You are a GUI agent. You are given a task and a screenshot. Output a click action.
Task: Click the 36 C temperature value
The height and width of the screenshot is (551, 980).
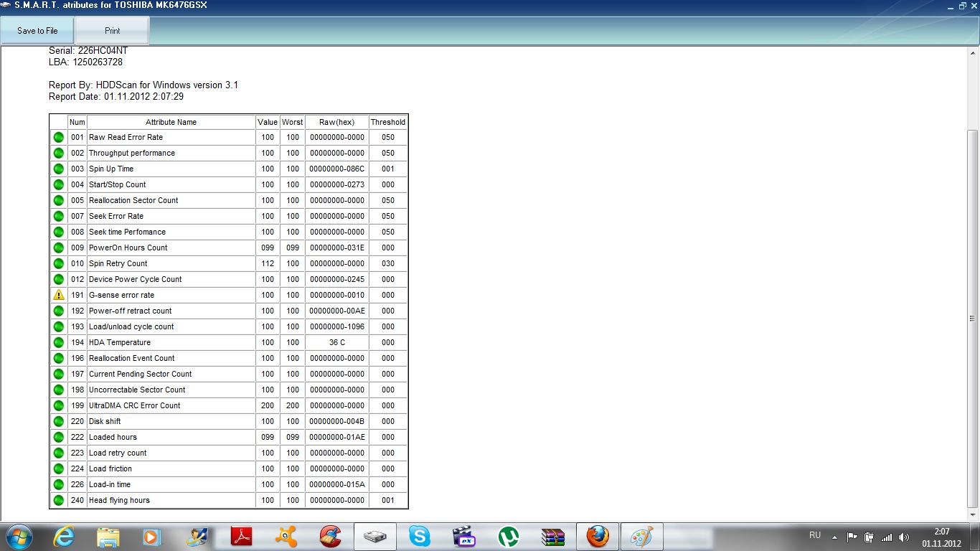[x=337, y=342]
